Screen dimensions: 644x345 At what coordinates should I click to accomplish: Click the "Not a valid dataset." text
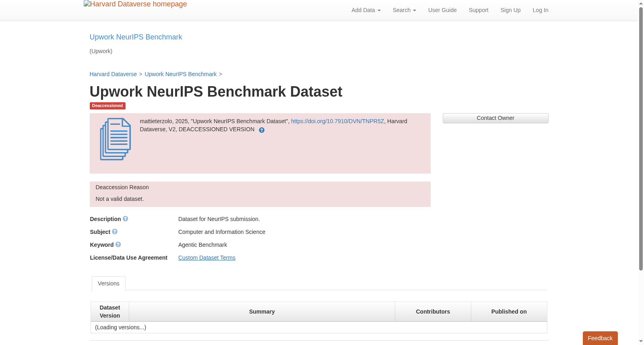[x=120, y=199]
